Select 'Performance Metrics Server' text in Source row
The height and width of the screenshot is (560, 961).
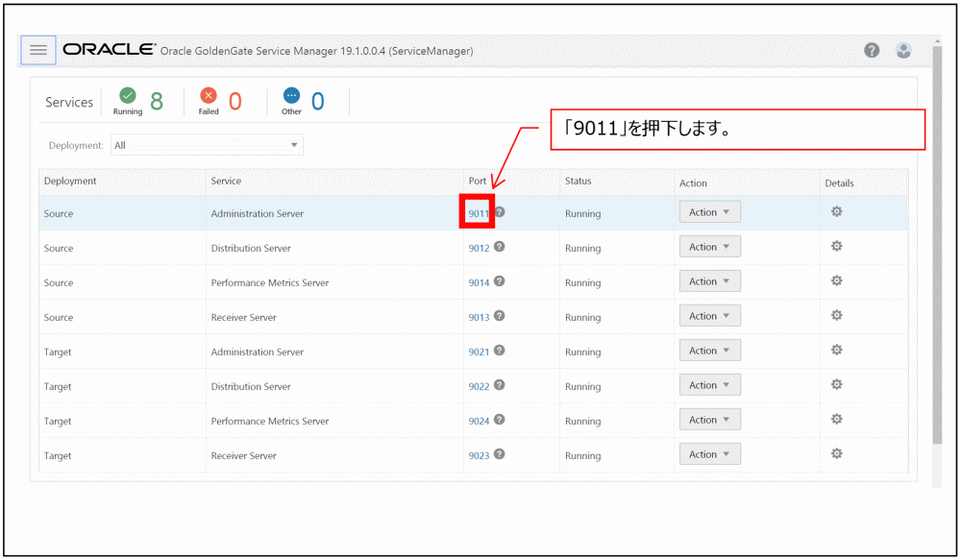tap(270, 283)
